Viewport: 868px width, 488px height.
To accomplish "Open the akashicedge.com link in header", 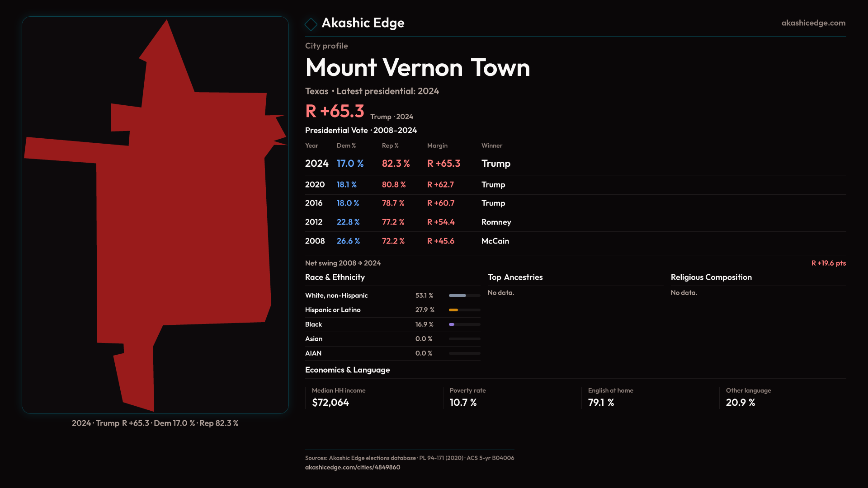I will coord(813,23).
